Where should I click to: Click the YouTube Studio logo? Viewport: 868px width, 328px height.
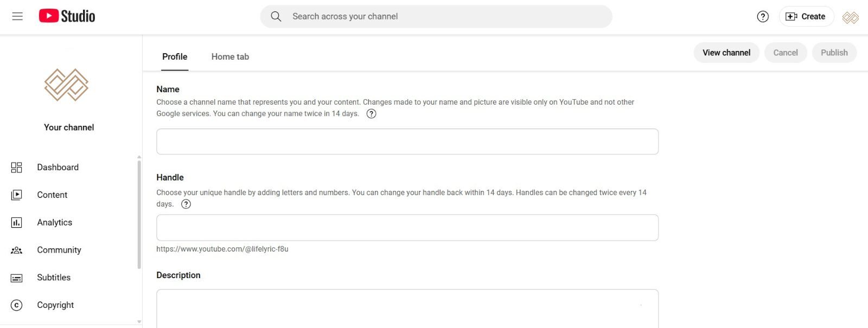point(67,16)
